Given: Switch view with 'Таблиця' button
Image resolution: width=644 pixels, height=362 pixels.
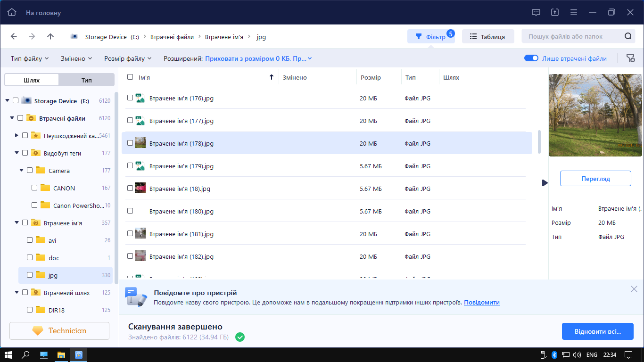Looking at the screenshot, I should pos(487,36).
